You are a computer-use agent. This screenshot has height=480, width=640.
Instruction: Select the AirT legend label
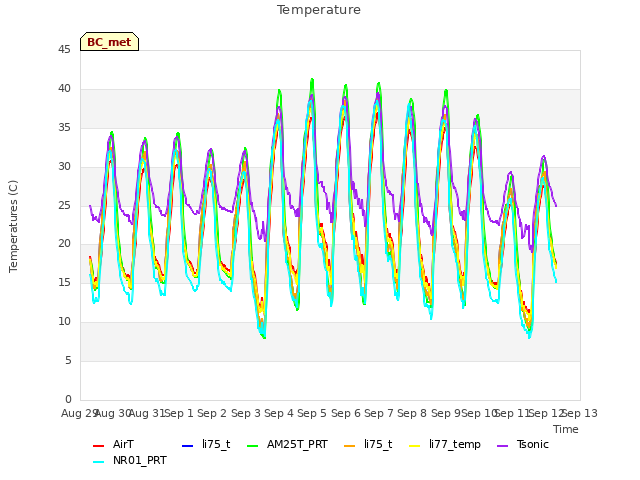(x=123, y=444)
